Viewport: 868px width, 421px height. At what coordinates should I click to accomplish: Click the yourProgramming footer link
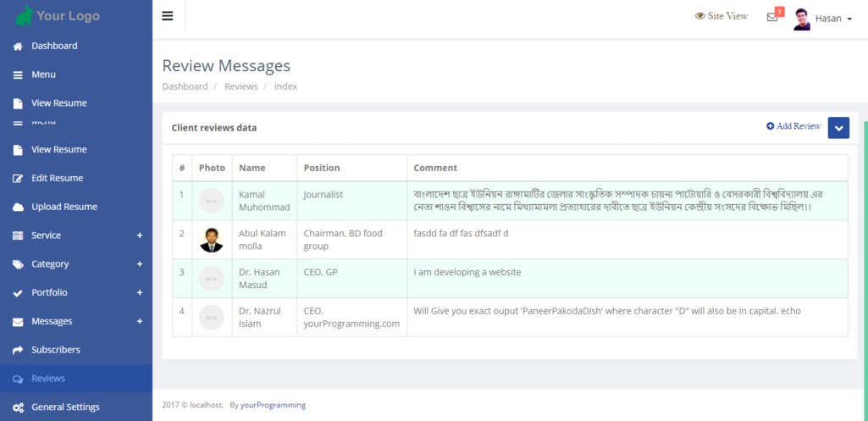click(273, 405)
